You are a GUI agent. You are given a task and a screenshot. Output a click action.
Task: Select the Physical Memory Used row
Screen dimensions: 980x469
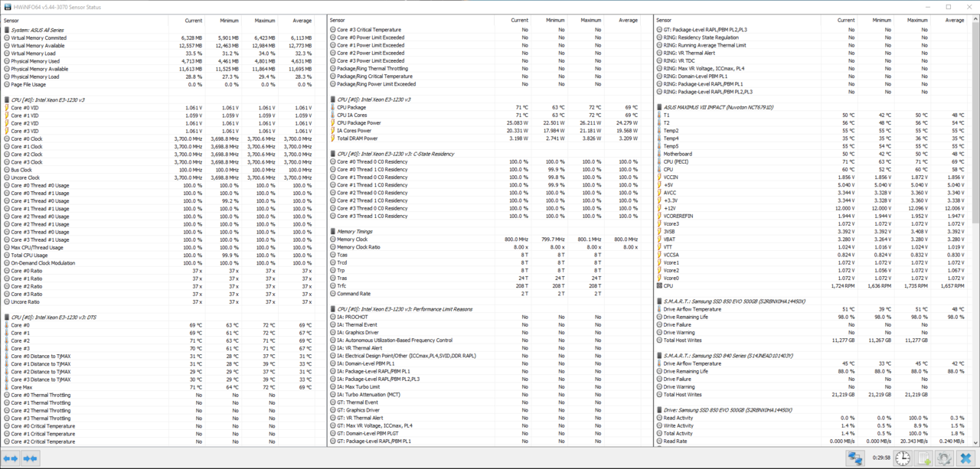[34, 61]
